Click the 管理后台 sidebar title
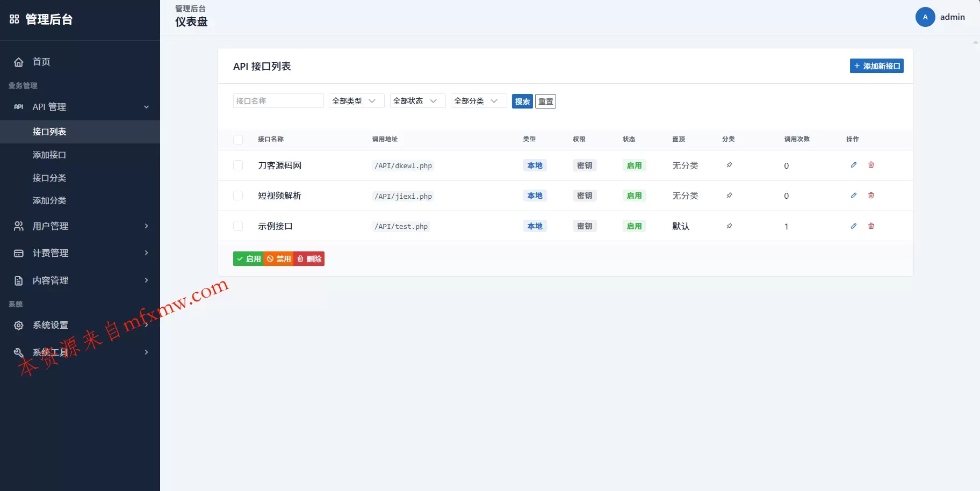Screen dimensions: 980x491 (x=49, y=19)
